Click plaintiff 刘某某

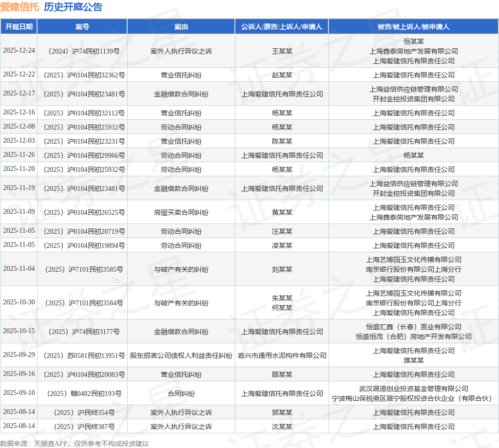point(282,269)
